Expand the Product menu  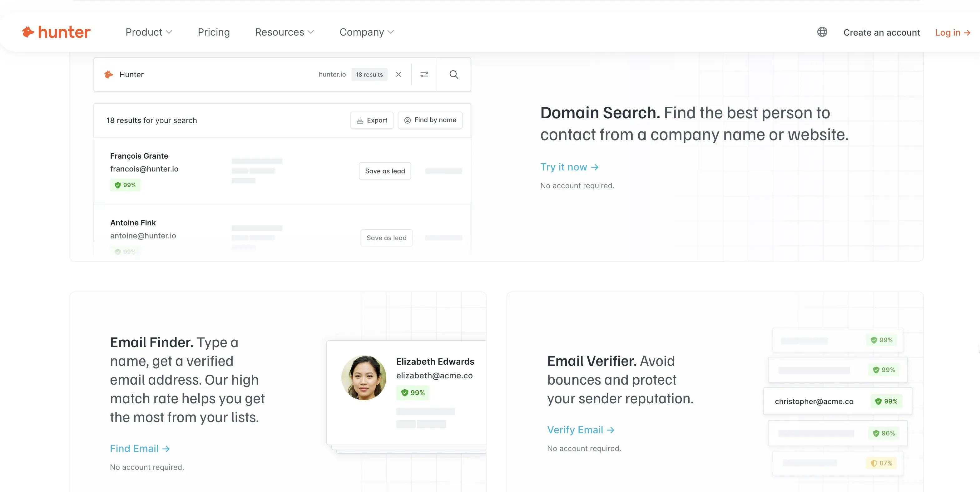(149, 32)
